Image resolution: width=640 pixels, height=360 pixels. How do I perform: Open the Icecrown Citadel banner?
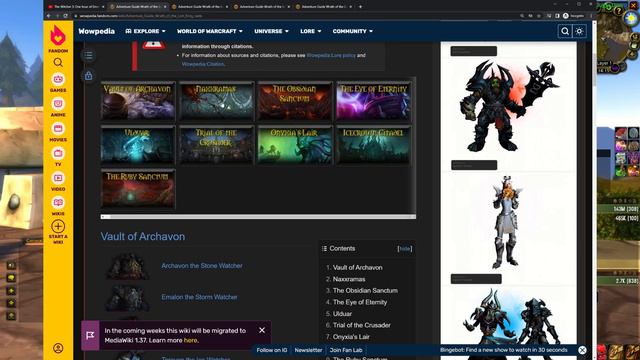[x=373, y=145]
